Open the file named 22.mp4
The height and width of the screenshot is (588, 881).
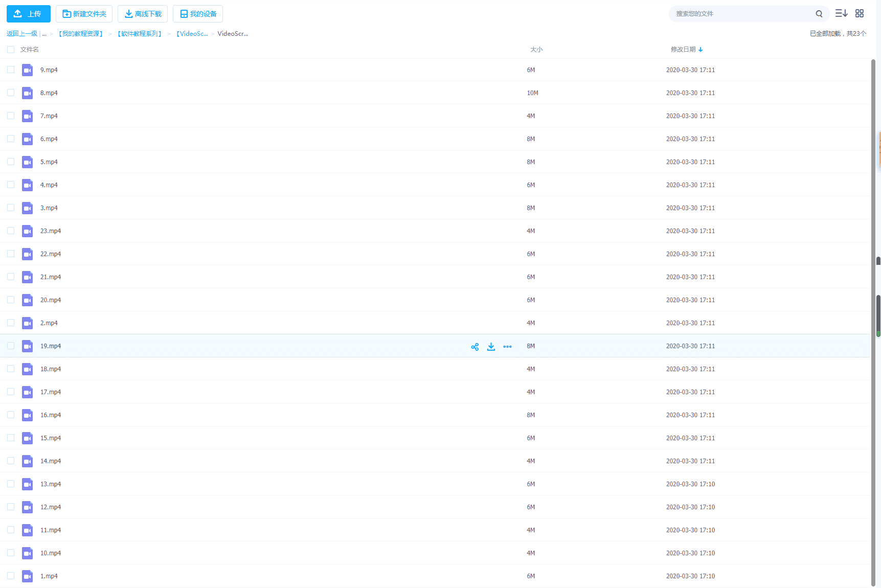tap(51, 254)
